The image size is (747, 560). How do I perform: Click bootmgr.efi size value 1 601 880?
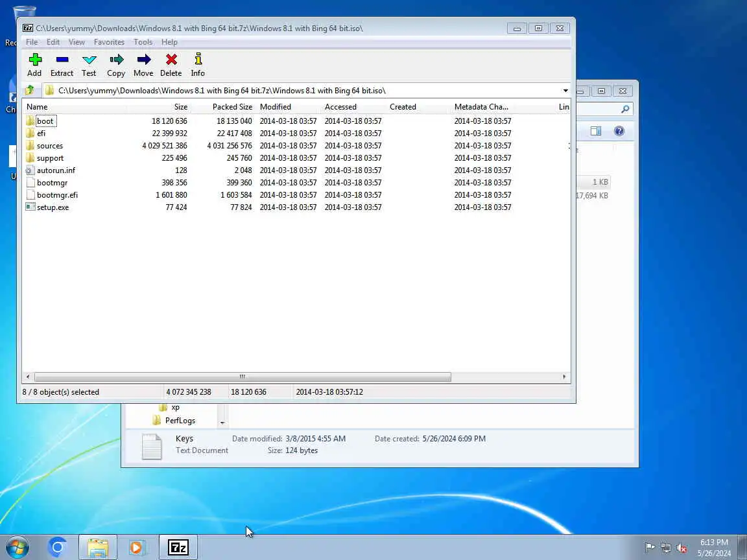[171, 194]
